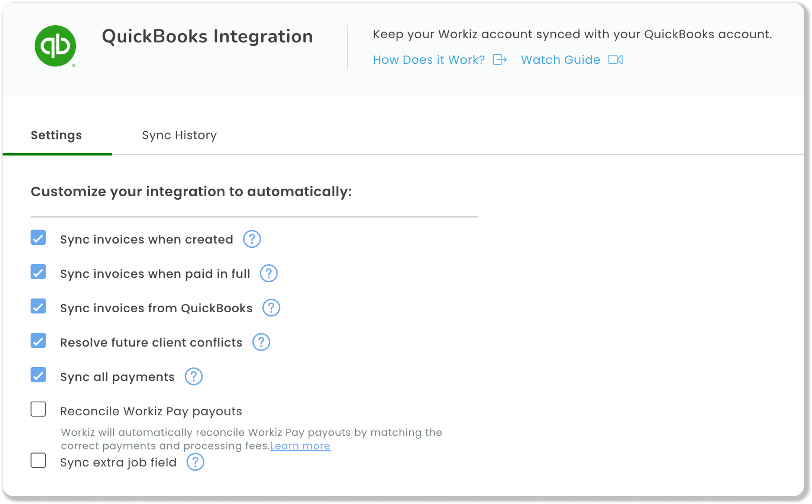Uncheck Resolve future client conflicts

click(38, 341)
